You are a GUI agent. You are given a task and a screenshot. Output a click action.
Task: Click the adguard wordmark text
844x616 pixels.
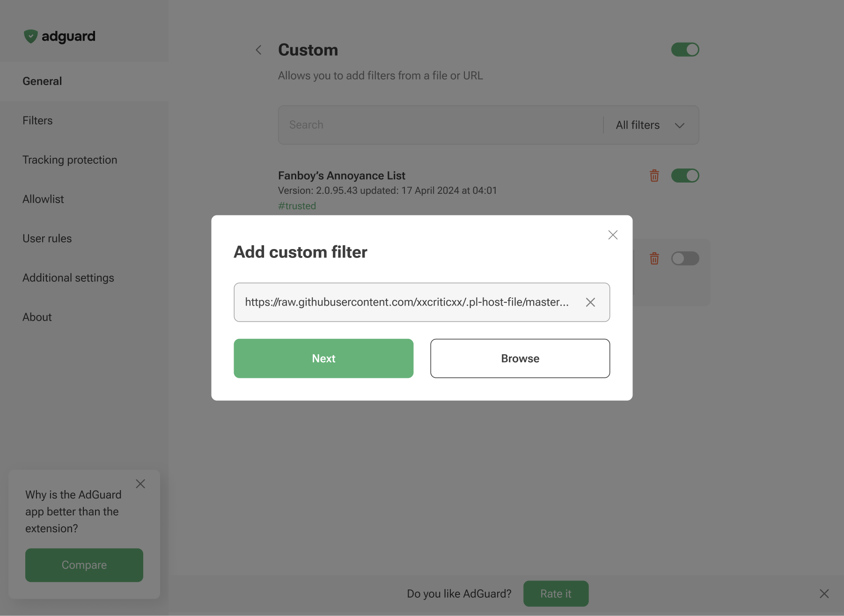68,37
